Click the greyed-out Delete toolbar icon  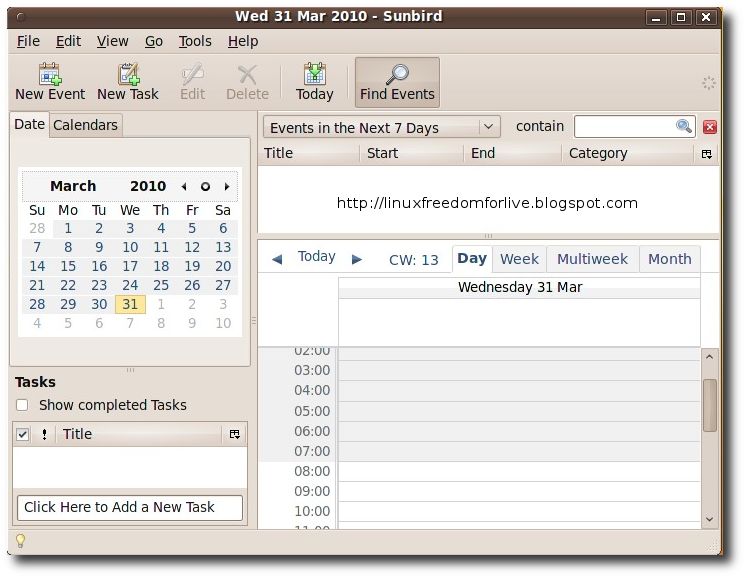[247, 82]
